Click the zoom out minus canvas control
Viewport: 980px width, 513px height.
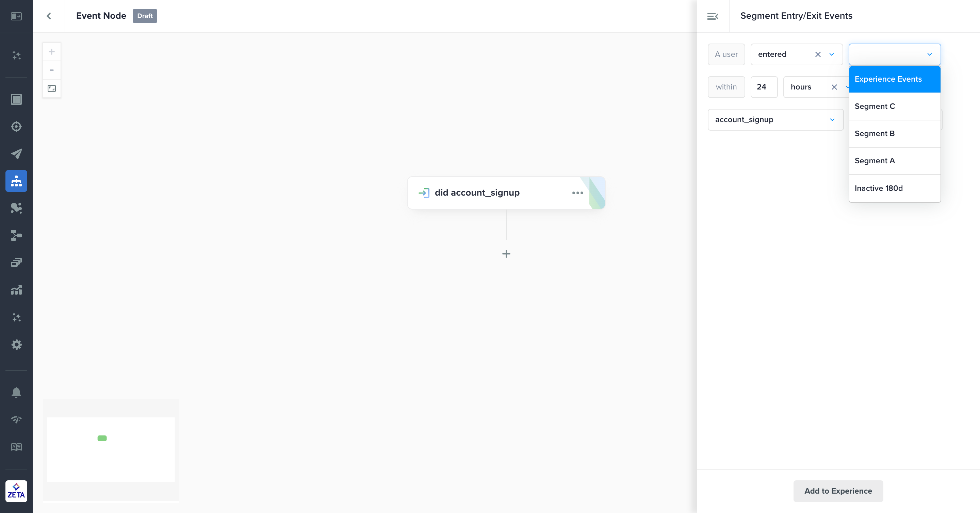coord(52,70)
